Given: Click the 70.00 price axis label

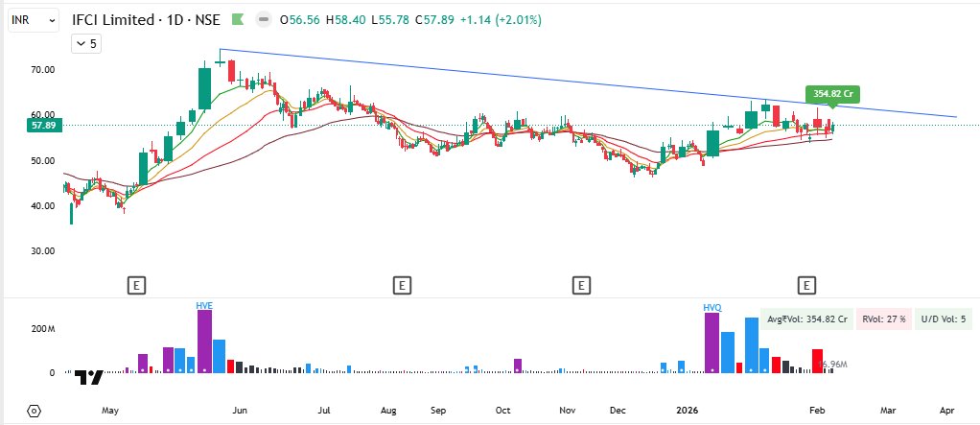Looking at the screenshot, I should tap(41, 70).
